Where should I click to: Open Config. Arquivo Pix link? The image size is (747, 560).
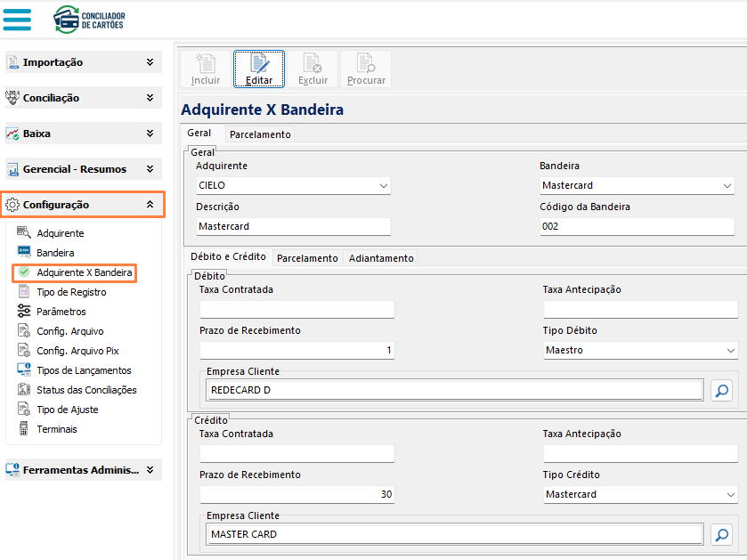79,351
